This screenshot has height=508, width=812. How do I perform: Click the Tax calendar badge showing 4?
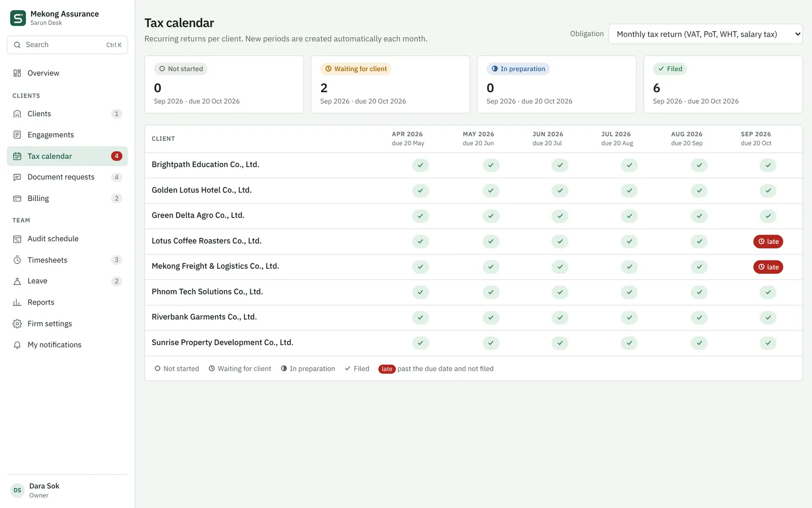(117, 156)
